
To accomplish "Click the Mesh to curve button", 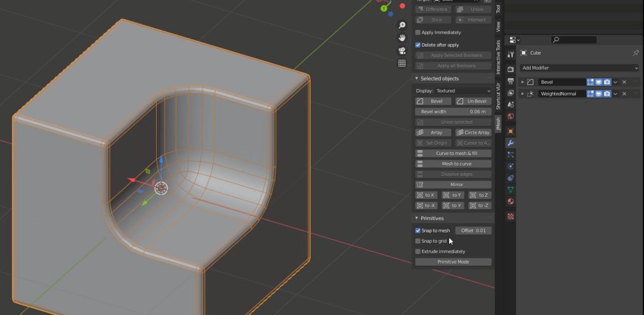I will (453, 164).
